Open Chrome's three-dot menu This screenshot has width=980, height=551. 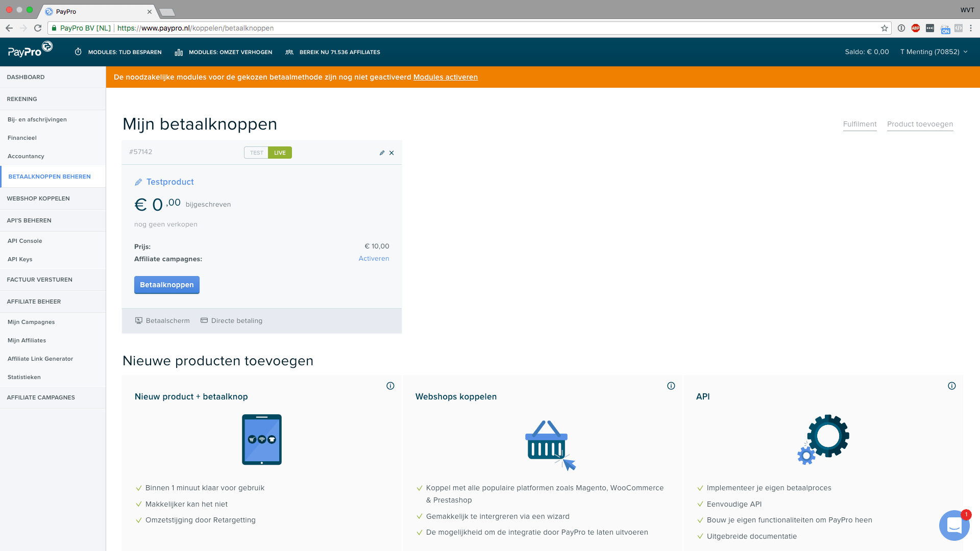(971, 28)
